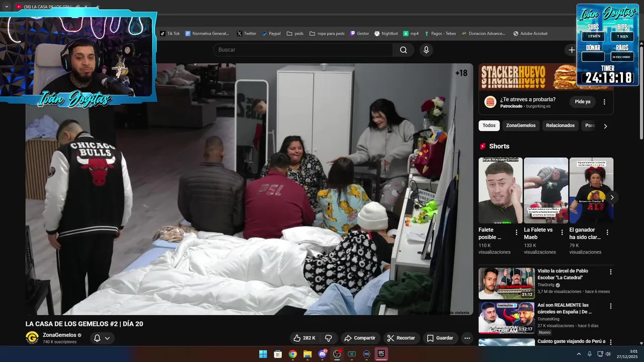Dislike the video
This screenshot has height=362, width=644.
tap(329, 338)
